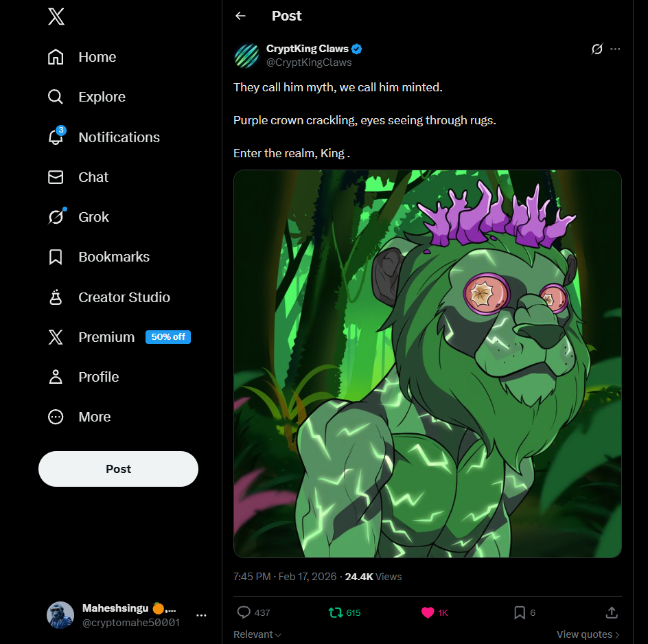Go back using the arrow icon

[x=240, y=16]
